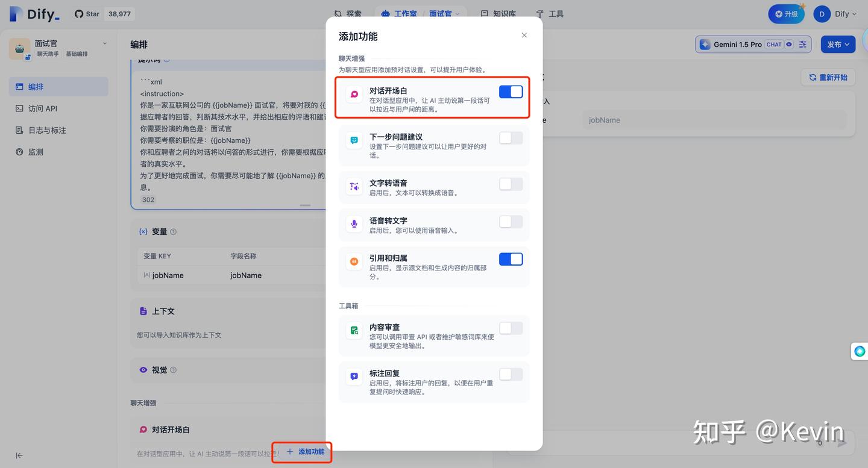The image size is (868, 468).
Task: Click the 上下文 document icon
Action: tap(143, 311)
